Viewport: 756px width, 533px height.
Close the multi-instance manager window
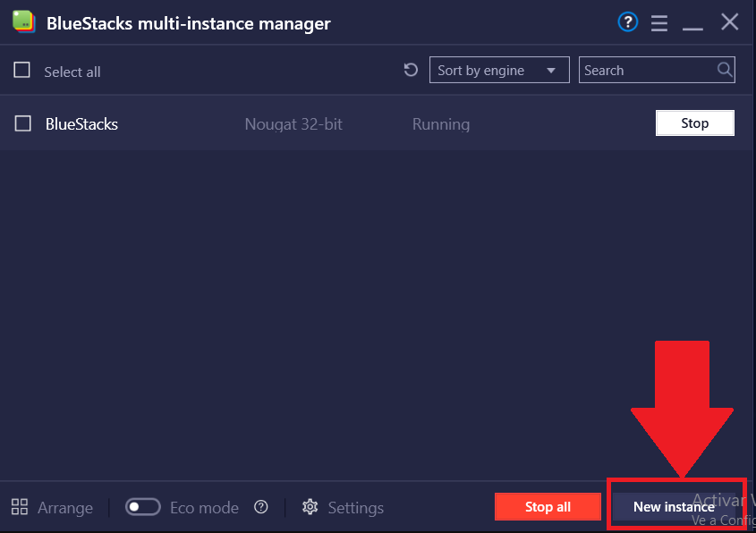coord(729,21)
